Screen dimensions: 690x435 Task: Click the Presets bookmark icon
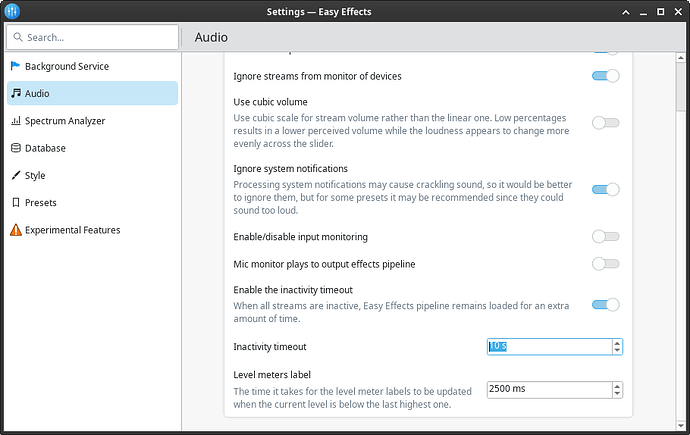pos(15,202)
